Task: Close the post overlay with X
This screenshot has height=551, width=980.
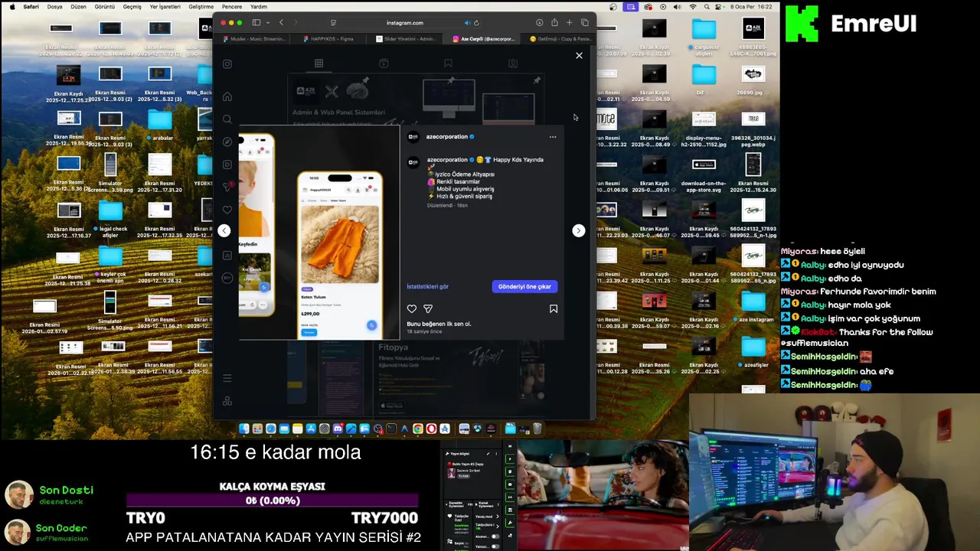Action: pos(579,55)
